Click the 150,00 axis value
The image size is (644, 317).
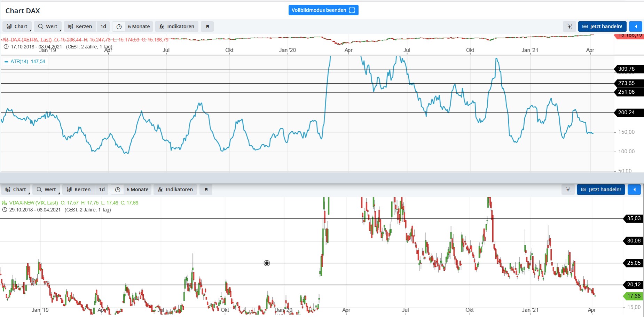[626, 132]
